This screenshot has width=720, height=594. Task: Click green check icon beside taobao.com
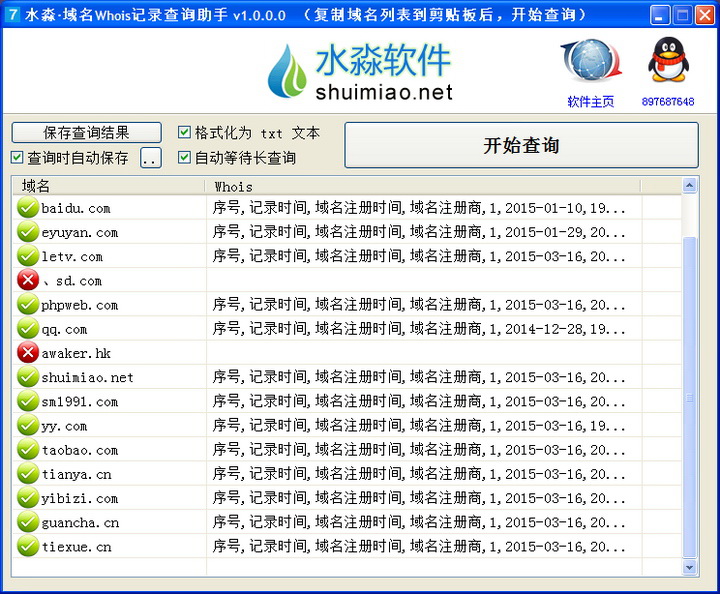[x=28, y=450]
